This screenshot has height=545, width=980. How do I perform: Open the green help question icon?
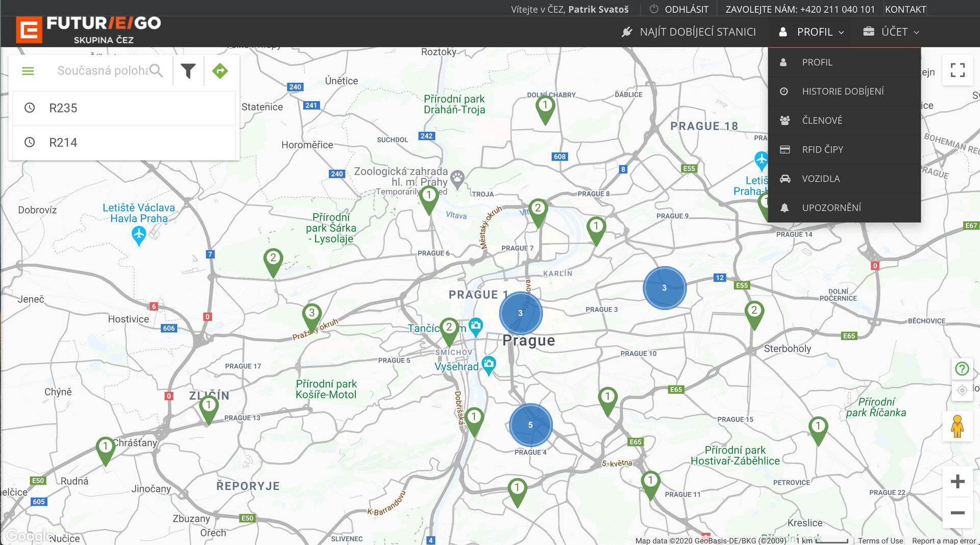coord(962,368)
